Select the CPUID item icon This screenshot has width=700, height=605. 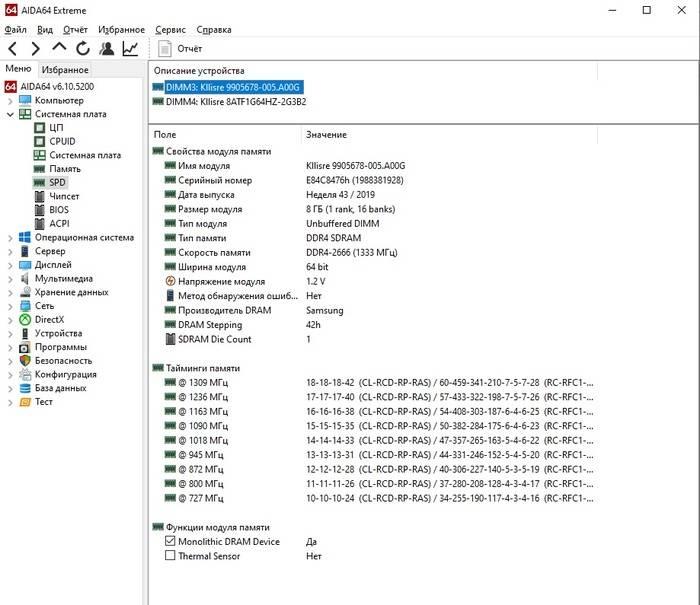[x=40, y=142]
